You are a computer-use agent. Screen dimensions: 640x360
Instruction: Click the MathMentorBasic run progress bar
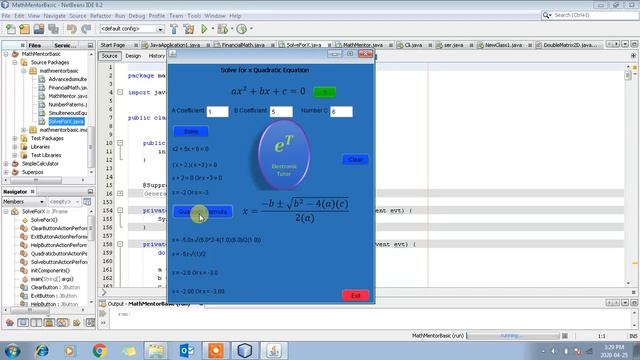point(513,336)
